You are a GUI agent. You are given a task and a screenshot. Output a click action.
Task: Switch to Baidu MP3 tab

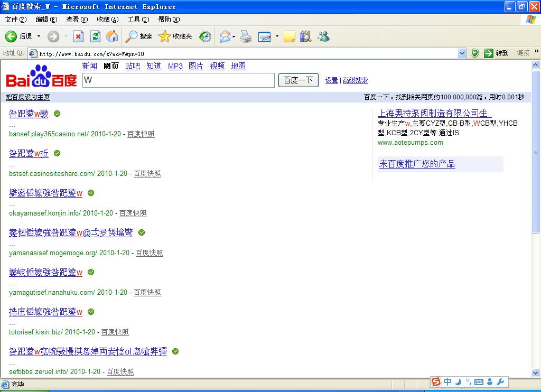pos(175,66)
